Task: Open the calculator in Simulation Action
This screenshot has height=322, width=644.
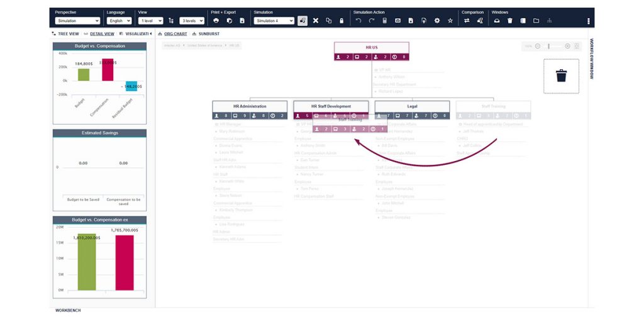Action: (385, 21)
